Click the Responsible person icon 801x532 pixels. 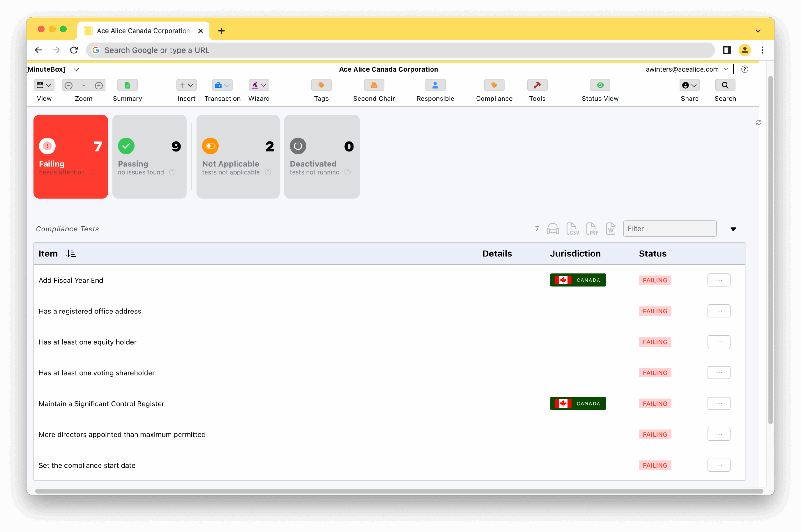435,85
